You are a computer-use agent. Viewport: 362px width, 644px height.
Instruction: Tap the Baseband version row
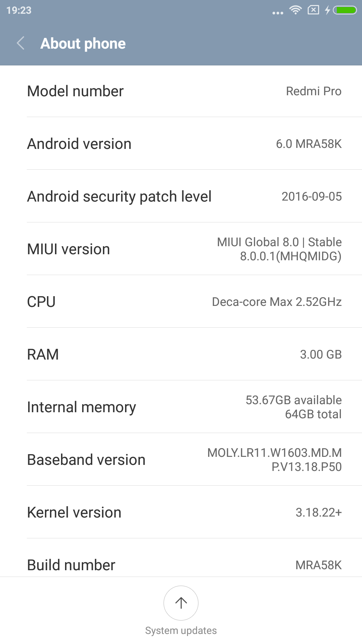click(x=181, y=460)
